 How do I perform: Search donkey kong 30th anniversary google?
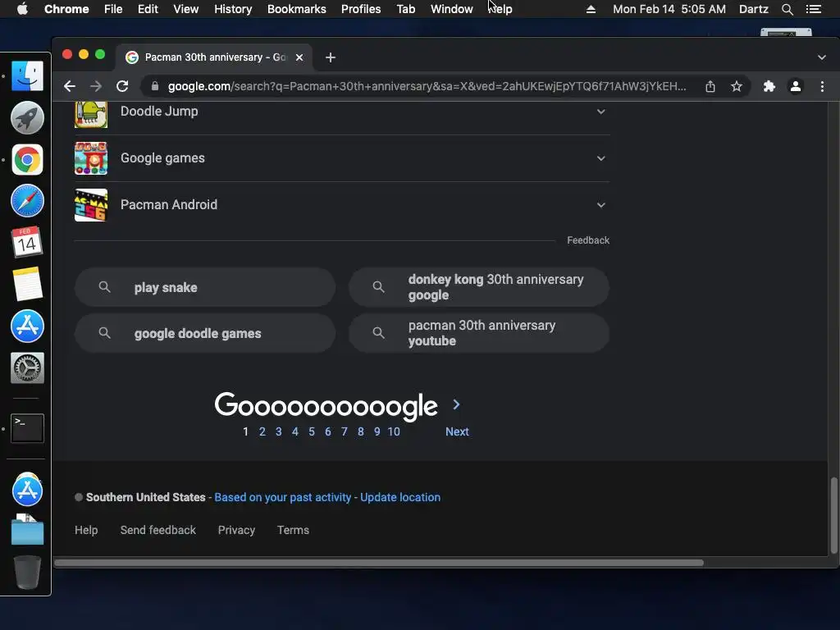[479, 287]
